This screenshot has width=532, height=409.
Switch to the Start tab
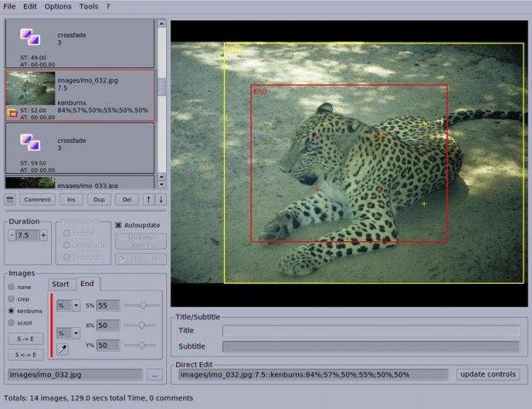(60, 285)
